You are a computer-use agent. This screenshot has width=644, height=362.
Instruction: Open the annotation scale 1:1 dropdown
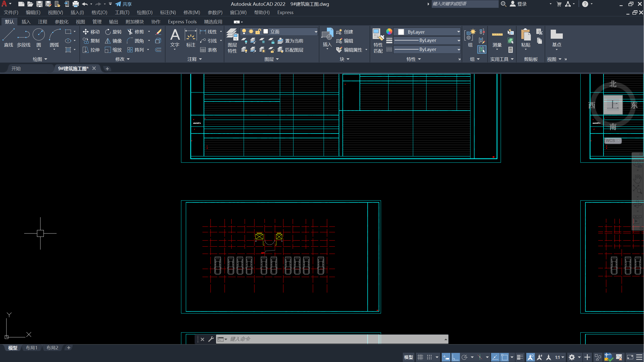(560, 357)
